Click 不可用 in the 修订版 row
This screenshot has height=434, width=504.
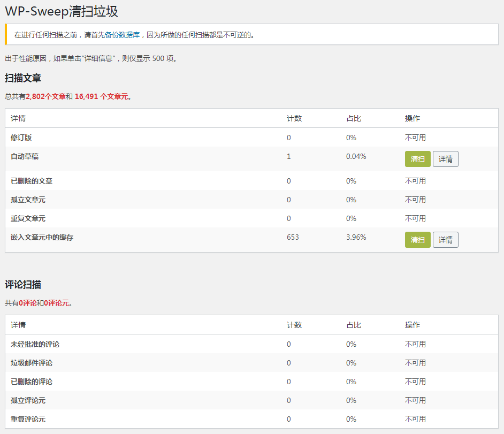tap(415, 138)
